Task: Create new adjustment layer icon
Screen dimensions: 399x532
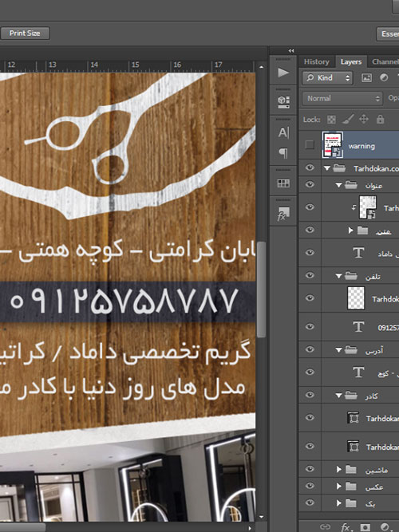Action: point(385,527)
